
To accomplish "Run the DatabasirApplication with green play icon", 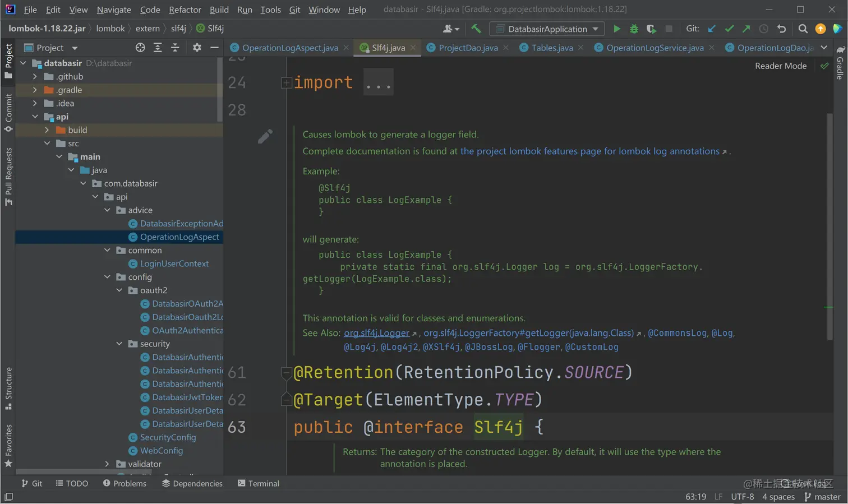I will pos(616,29).
